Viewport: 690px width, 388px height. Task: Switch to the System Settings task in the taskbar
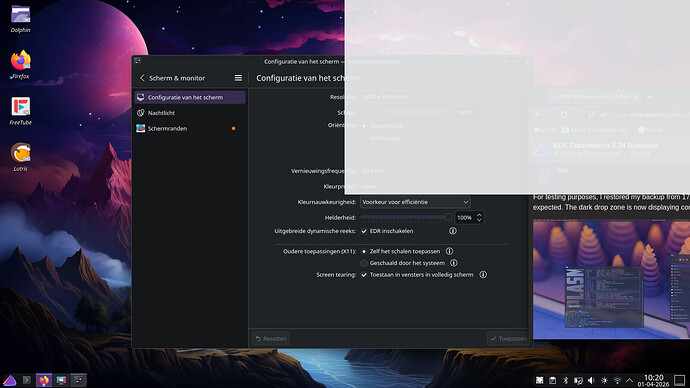click(61, 380)
